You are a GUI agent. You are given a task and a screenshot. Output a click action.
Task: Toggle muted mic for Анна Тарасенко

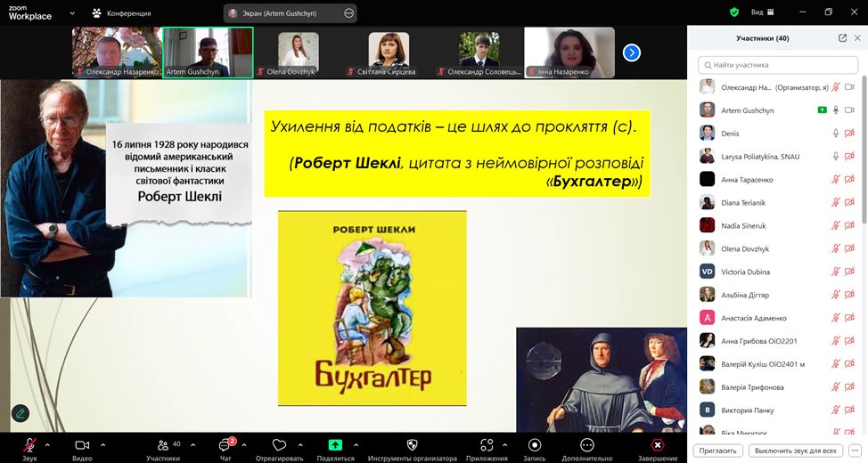click(836, 180)
